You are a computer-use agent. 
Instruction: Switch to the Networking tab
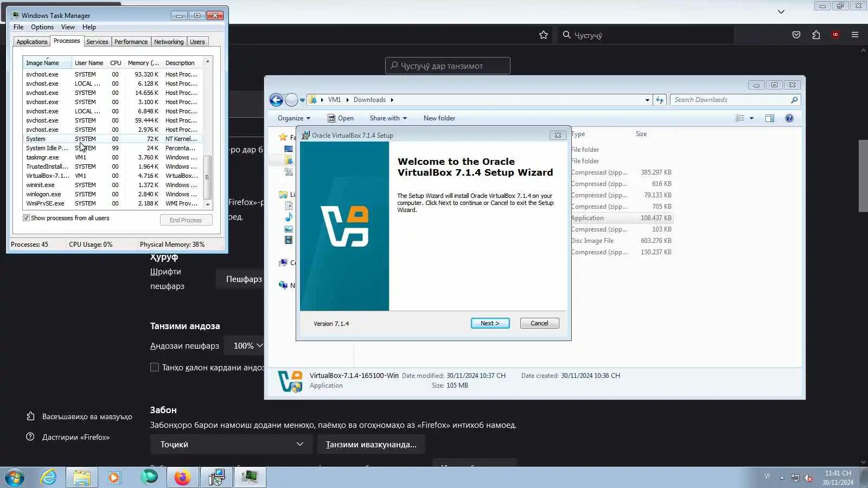(x=169, y=42)
